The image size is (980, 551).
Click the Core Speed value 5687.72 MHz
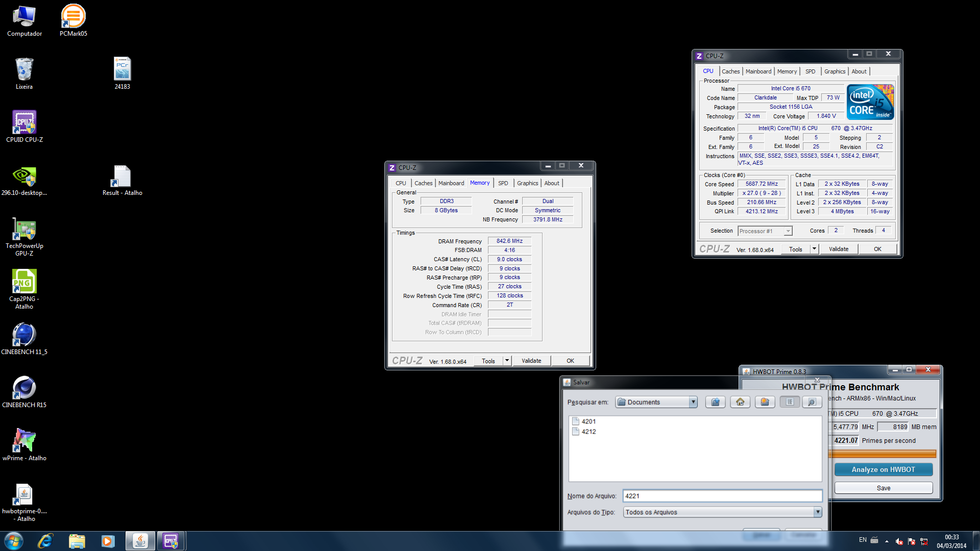pos(762,184)
